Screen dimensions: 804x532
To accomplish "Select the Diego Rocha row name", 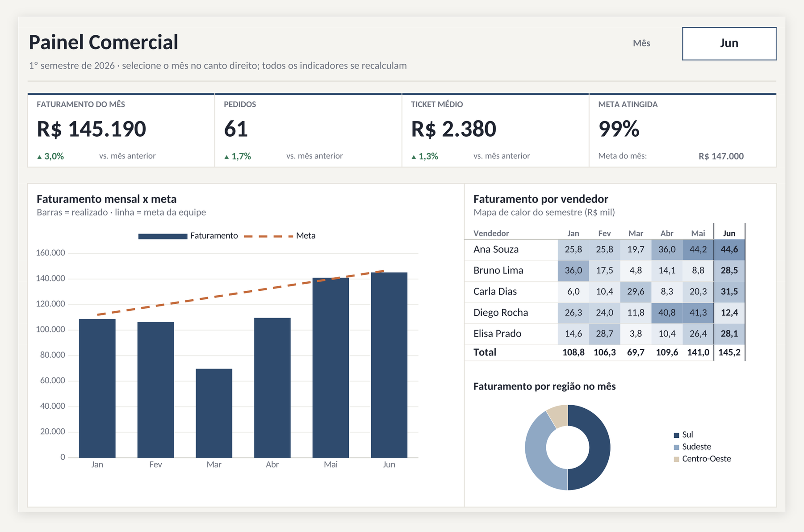I will [x=501, y=312].
